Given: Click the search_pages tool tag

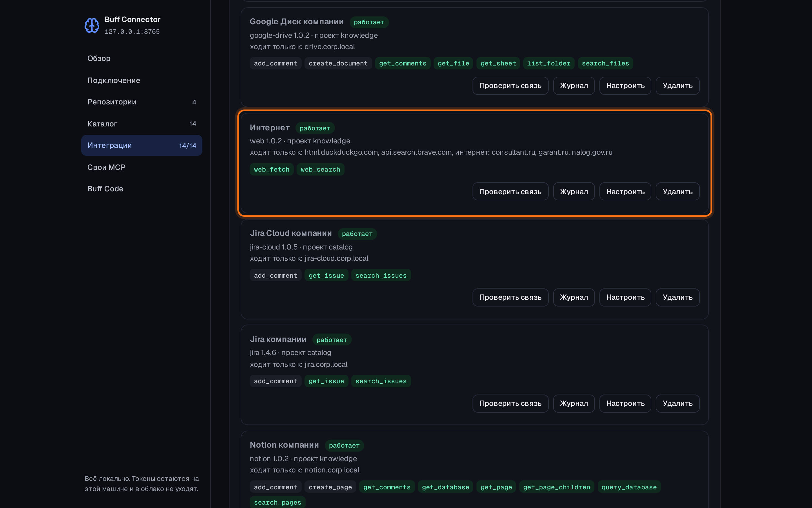Looking at the screenshot, I should point(277,502).
